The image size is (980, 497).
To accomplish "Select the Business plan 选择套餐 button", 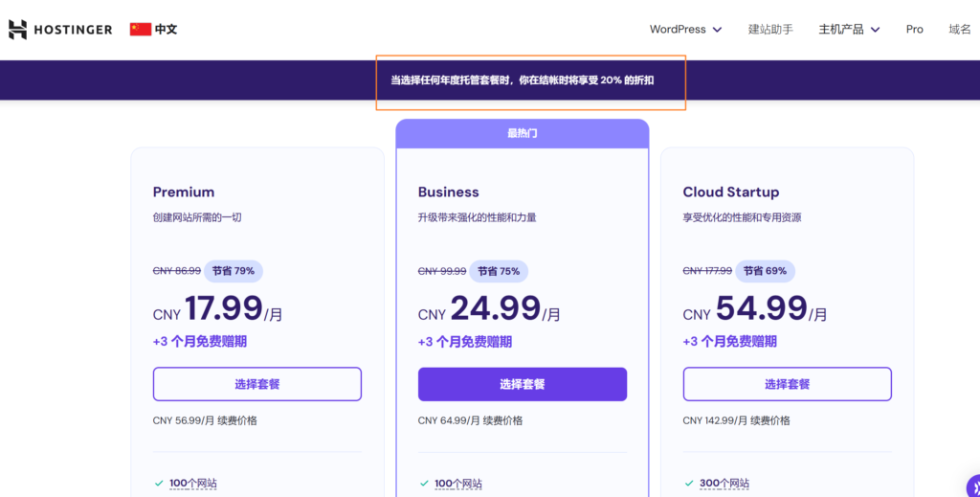I will pyautogui.click(x=522, y=384).
